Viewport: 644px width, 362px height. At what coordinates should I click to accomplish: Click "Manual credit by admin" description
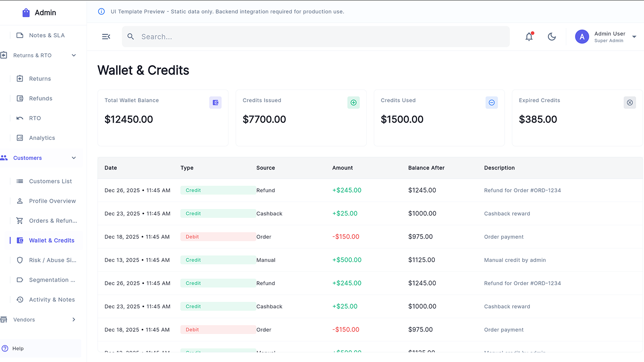[515, 260]
